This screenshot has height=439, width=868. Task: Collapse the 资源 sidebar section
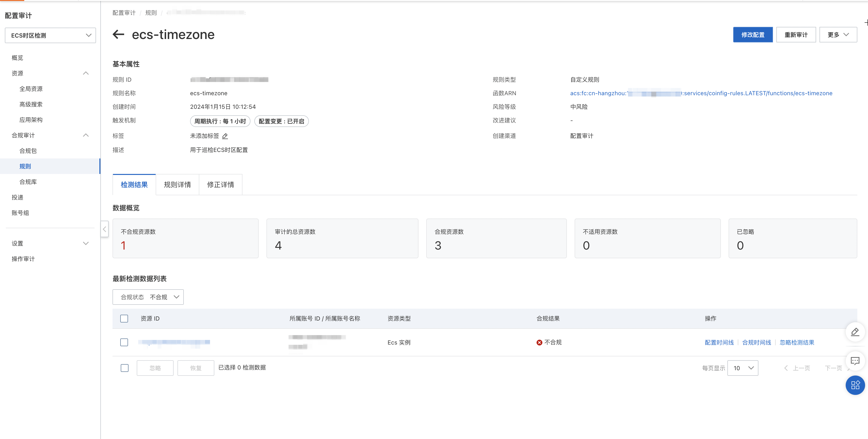click(86, 73)
